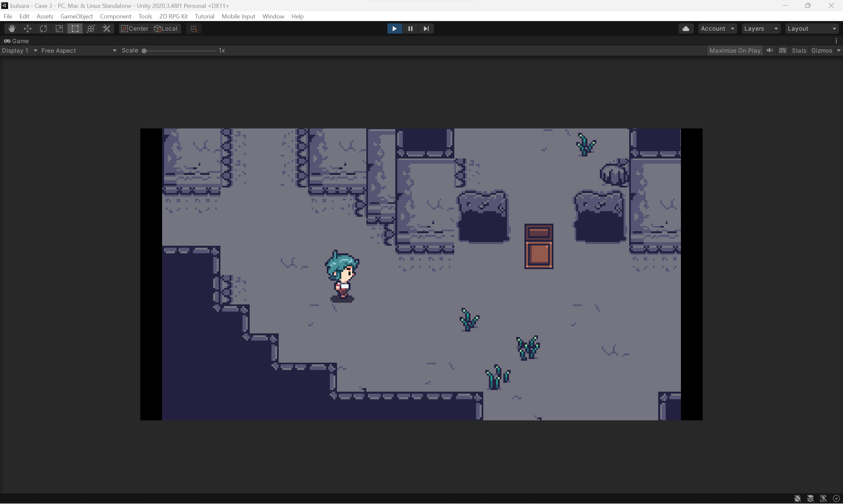Click the Scale slider handle
The height and width of the screenshot is (504, 843).
144,51
